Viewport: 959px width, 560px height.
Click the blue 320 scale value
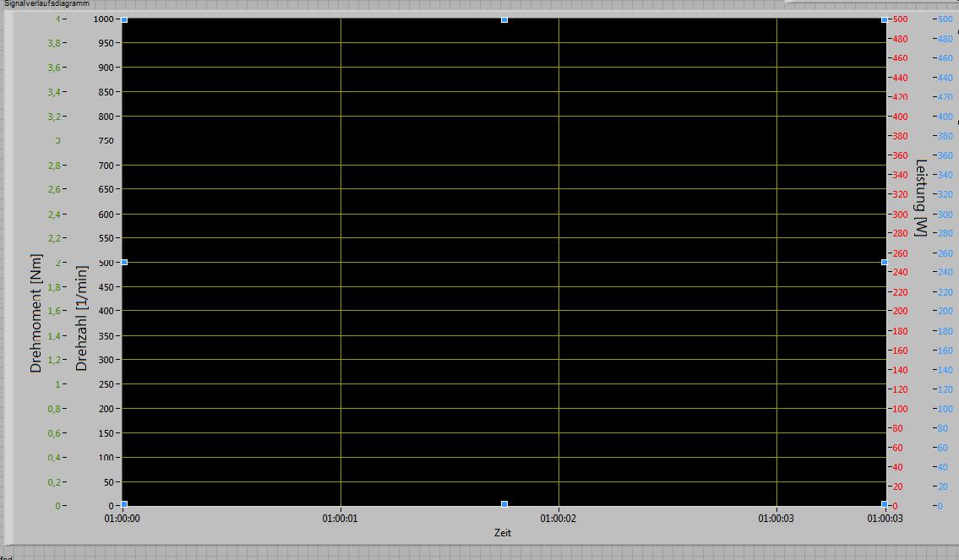(945, 194)
